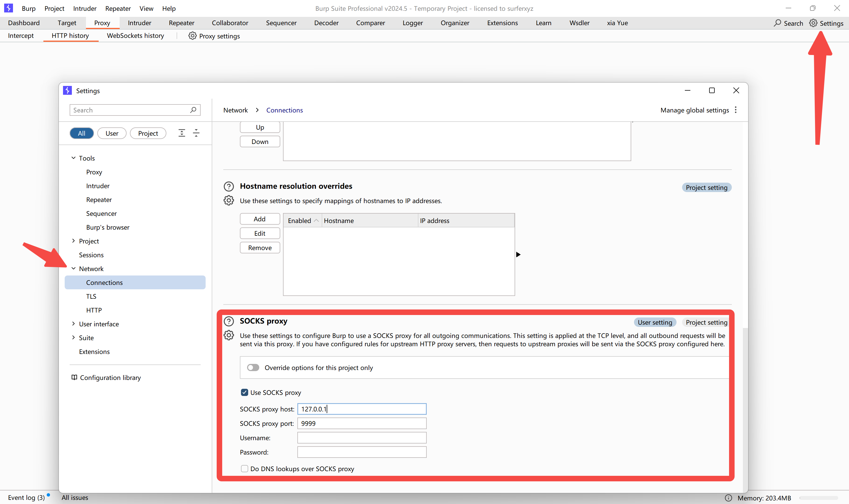Select the All settings filter
This screenshot has width=849, height=504.
click(x=82, y=133)
